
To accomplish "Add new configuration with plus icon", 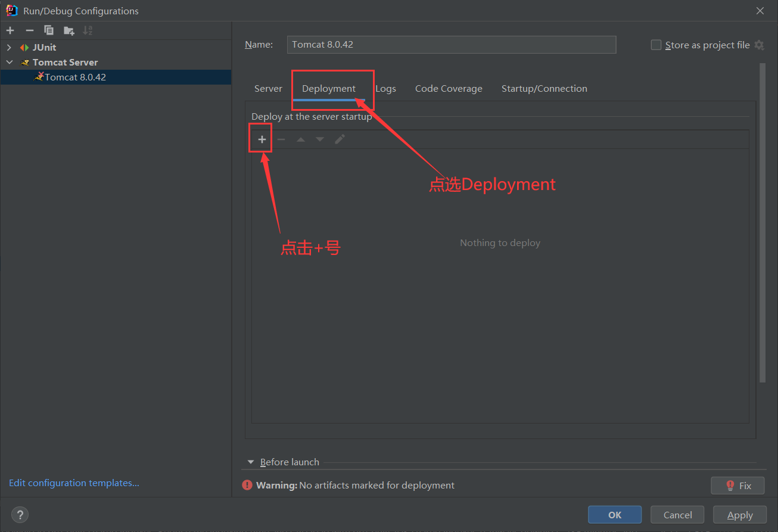I will point(10,30).
